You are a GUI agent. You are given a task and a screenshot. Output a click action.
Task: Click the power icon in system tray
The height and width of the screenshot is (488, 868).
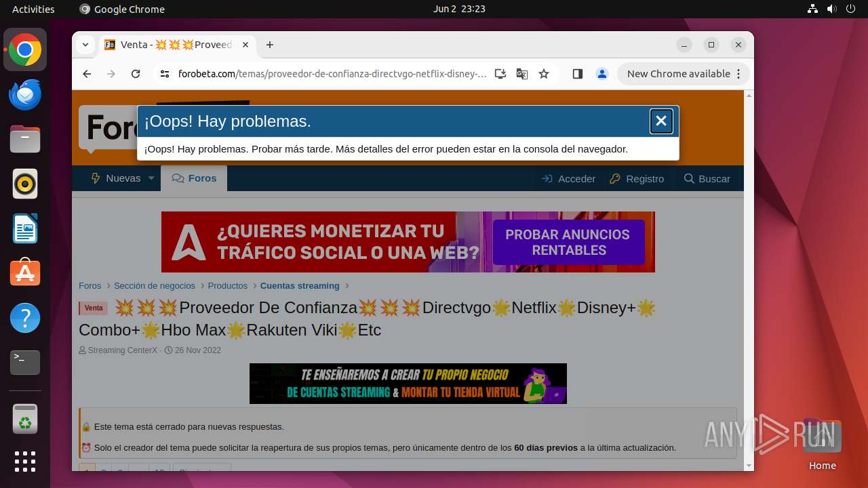click(850, 9)
